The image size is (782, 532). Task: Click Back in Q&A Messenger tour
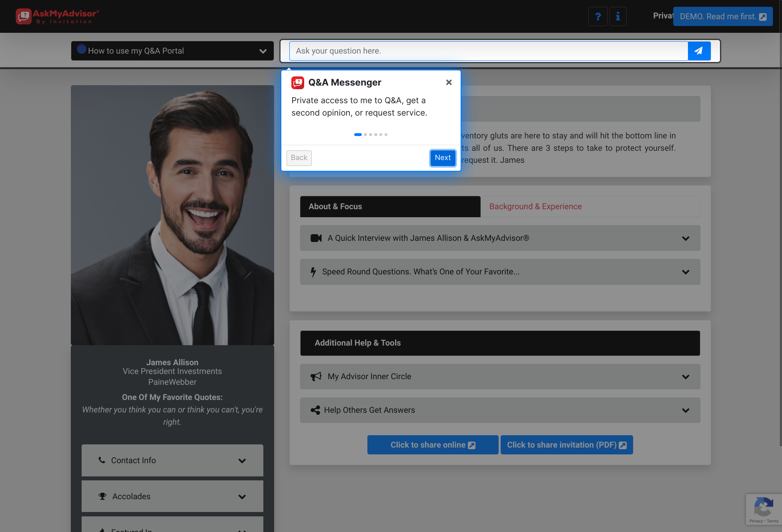click(299, 158)
